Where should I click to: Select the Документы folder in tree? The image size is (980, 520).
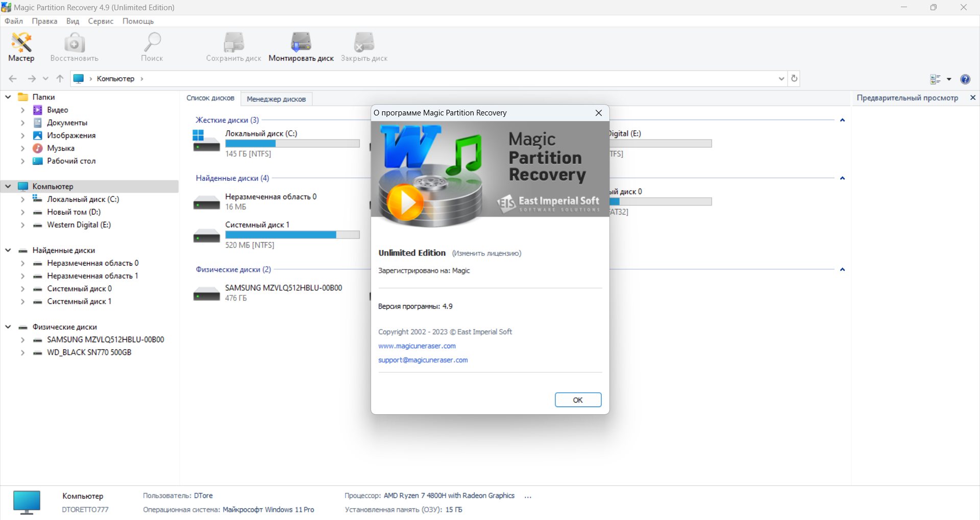67,123
